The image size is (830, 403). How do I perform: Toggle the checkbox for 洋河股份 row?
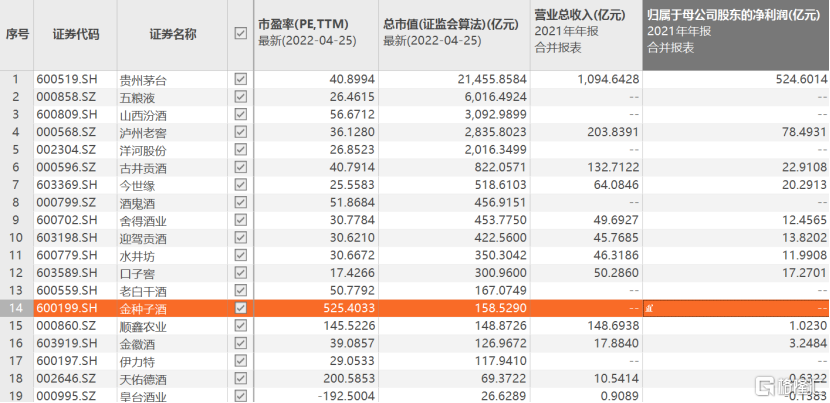click(240, 150)
